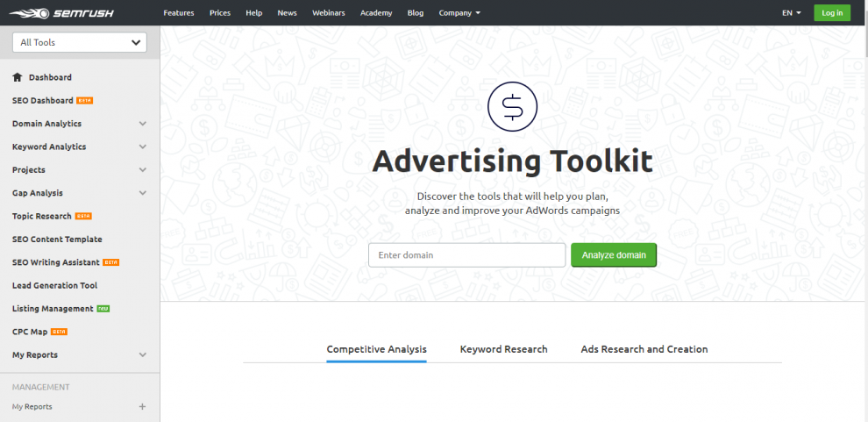Screen dimensions: 868x422
Task: Switch to Ads Research and Creation tab
Action: 644,349
